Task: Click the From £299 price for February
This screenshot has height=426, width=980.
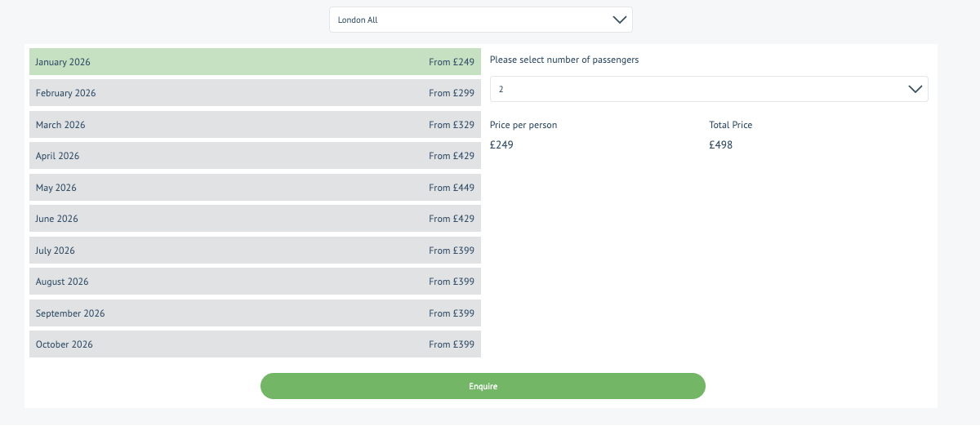Action: (x=451, y=93)
